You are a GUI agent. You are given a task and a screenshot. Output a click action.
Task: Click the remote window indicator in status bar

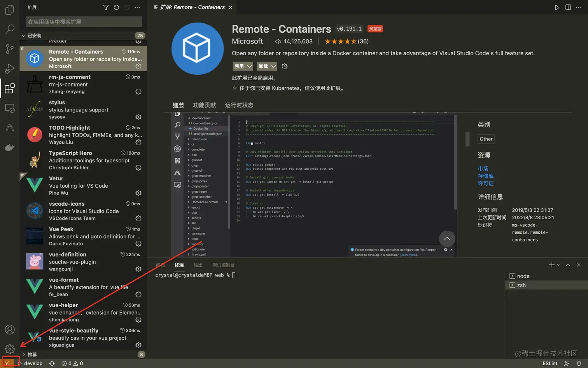7,363
